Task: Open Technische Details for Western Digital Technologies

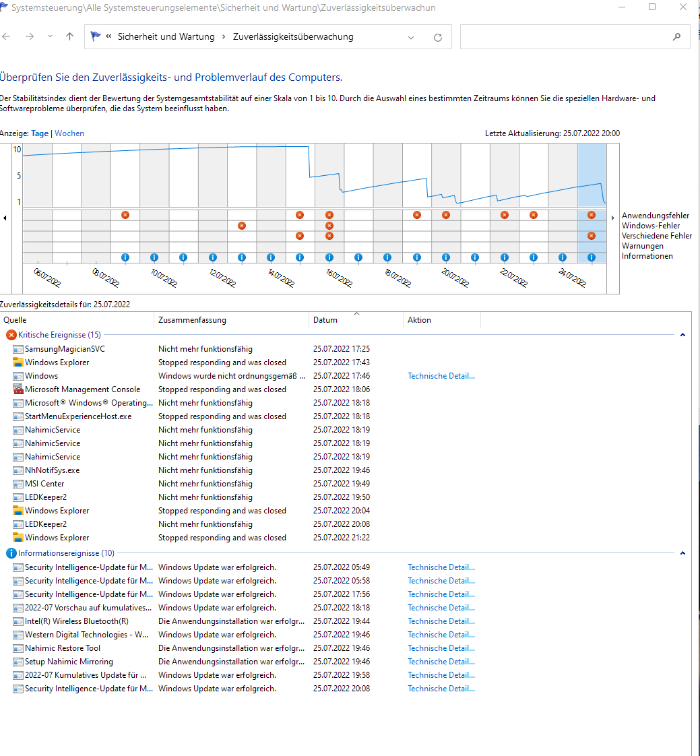Action: 441,635
